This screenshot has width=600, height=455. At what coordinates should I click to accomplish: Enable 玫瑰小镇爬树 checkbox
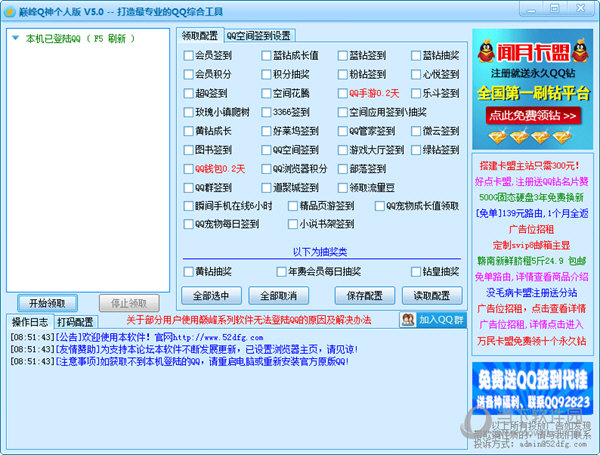tap(188, 112)
